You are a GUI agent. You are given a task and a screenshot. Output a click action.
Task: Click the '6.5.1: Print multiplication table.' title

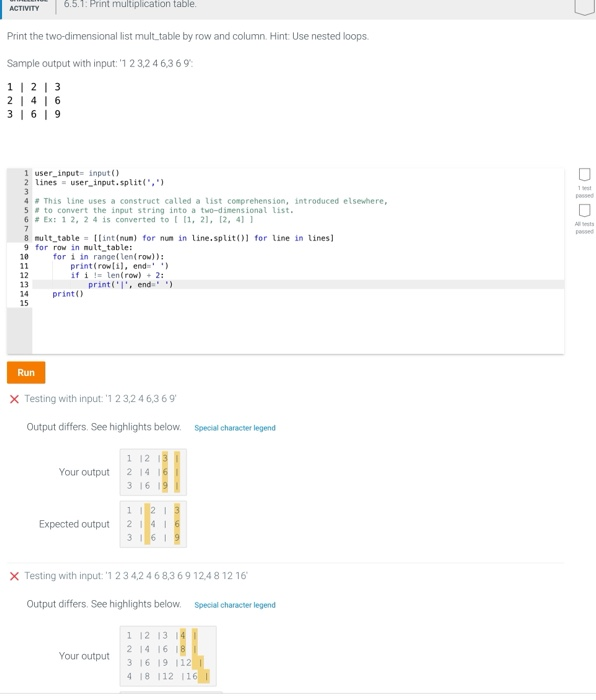tap(130, 4)
